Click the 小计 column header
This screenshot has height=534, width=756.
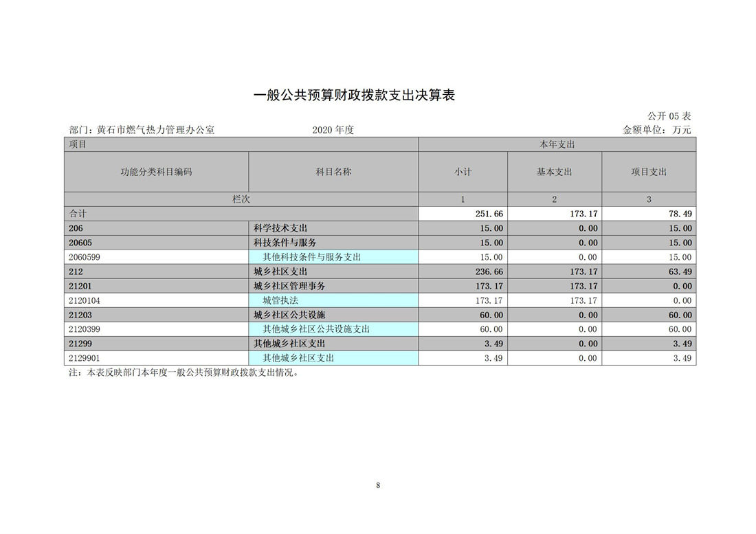coord(463,172)
